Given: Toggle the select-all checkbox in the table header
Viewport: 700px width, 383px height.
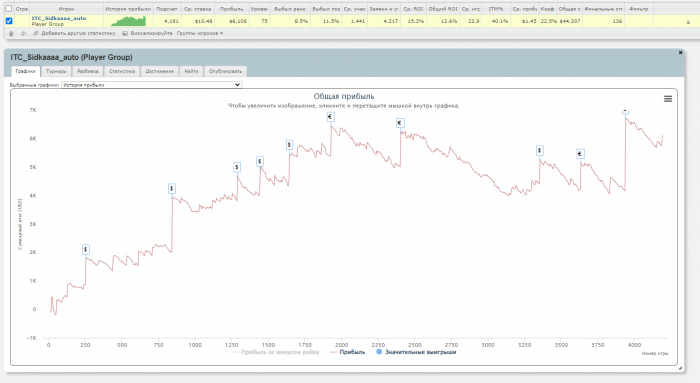Looking at the screenshot, I should point(8,8).
